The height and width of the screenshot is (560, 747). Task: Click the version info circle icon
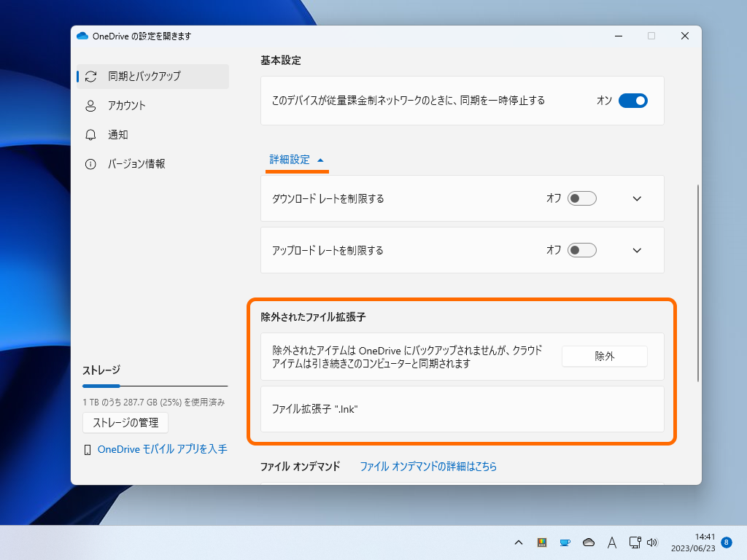91,164
